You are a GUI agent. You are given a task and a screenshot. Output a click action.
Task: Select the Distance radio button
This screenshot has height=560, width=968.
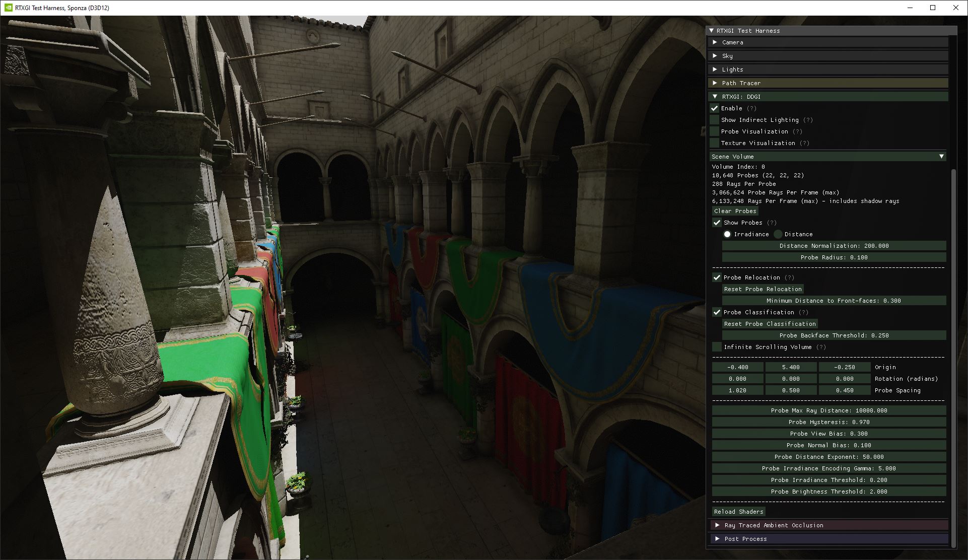(x=778, y=234)
